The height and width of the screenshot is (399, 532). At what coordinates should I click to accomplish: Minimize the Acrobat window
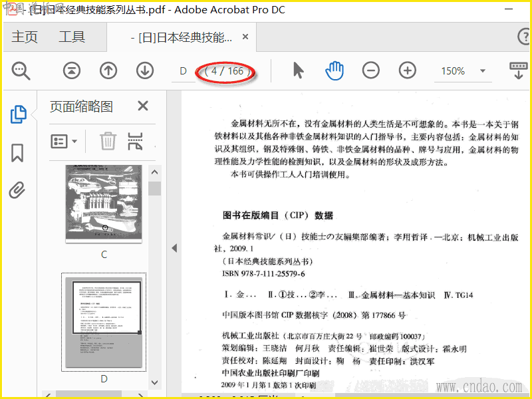[x=509, y=9]
